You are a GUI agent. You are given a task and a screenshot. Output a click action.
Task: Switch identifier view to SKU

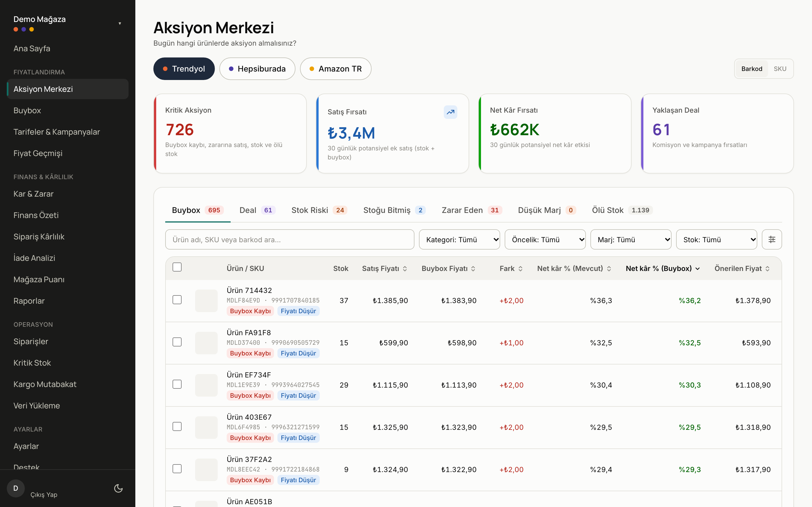780,69
